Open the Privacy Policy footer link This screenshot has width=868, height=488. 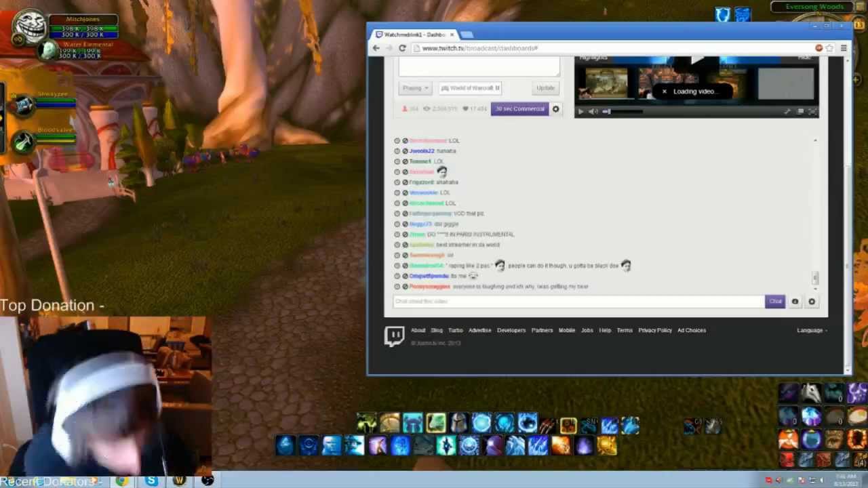(655, 331)
